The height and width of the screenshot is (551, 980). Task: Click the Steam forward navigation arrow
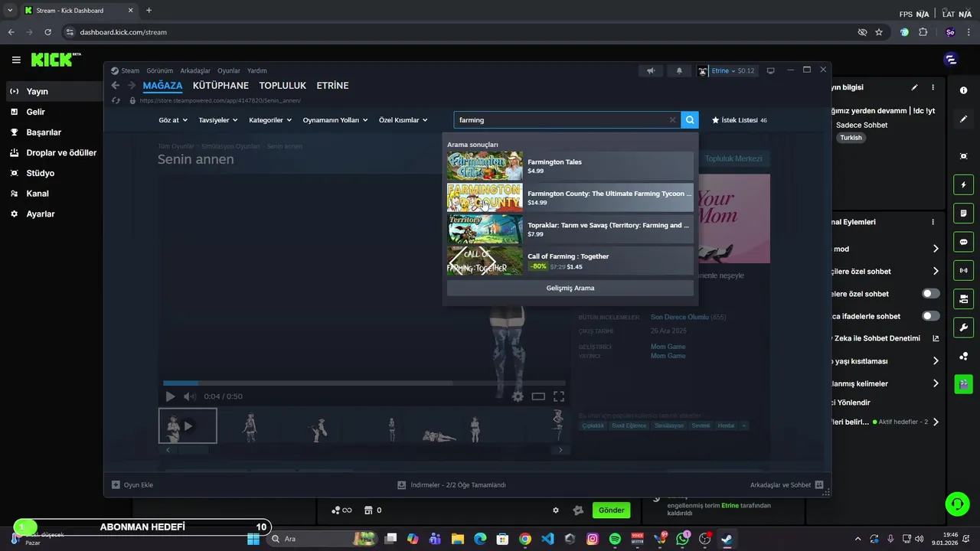coord(132,86)
